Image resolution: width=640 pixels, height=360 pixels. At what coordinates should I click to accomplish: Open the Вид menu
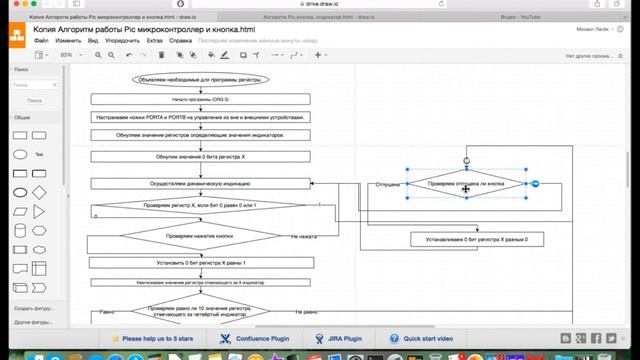click(93, 41)
